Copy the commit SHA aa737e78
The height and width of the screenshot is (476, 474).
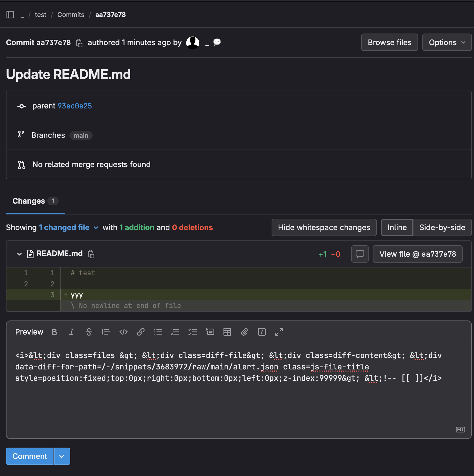point(79,43)
